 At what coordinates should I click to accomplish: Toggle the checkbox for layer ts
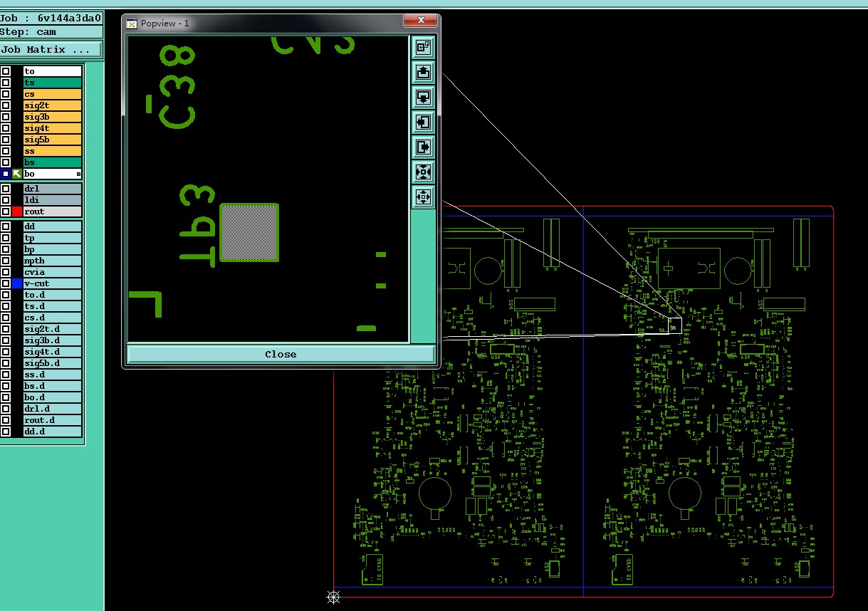pyautogui.click(x=6, y=83)
